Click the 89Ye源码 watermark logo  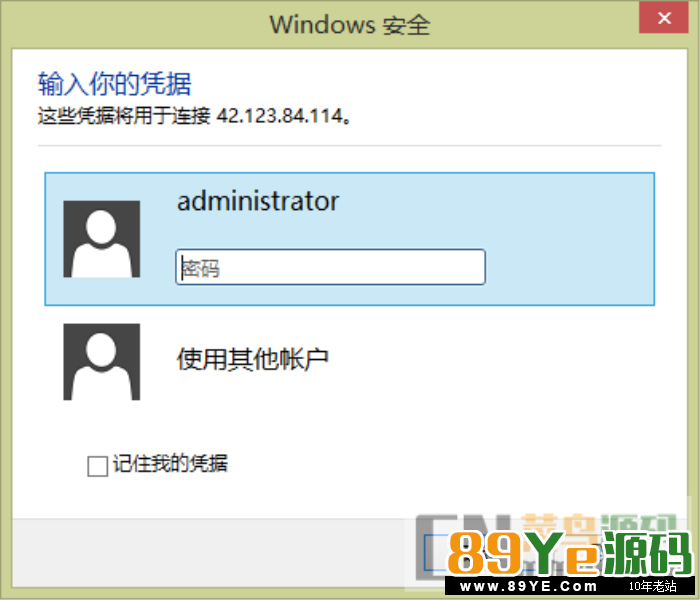[570, 554]
